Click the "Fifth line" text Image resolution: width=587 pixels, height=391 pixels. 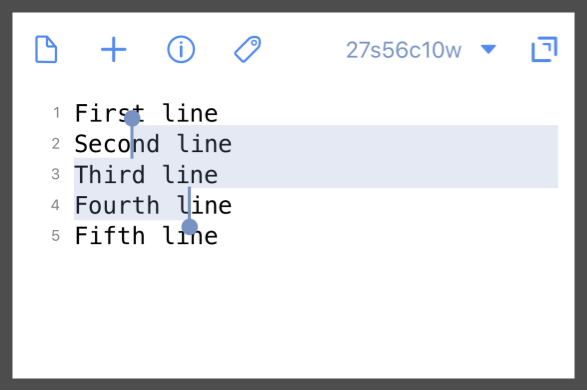[146, 236]
